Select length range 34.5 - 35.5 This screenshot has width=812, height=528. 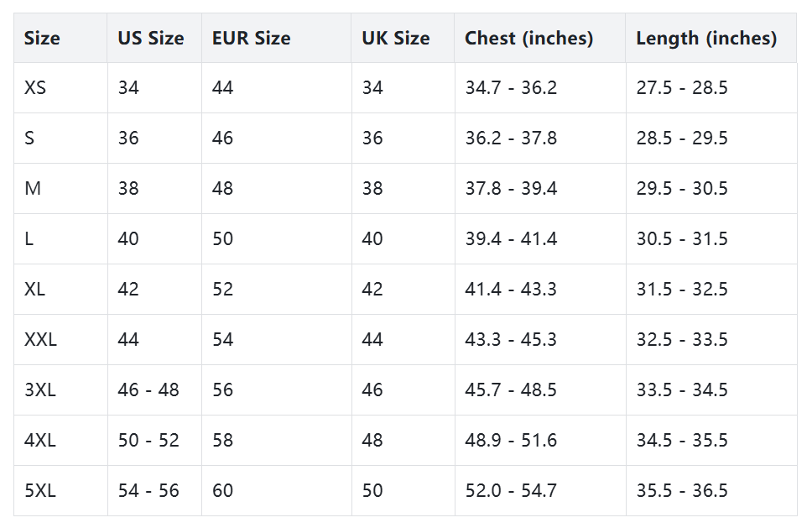(x=682, y=441)
